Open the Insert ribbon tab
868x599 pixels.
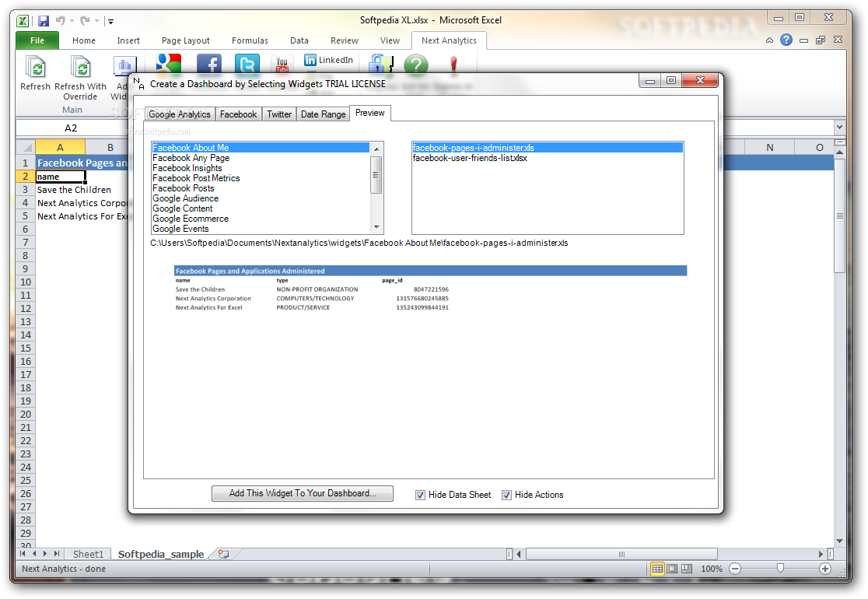128,40
